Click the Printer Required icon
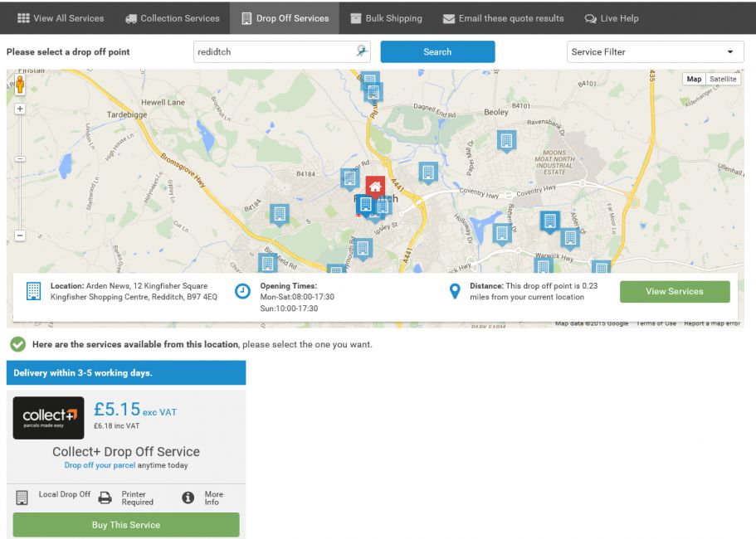Screen dimensions: 756x539 click(105, 498)
